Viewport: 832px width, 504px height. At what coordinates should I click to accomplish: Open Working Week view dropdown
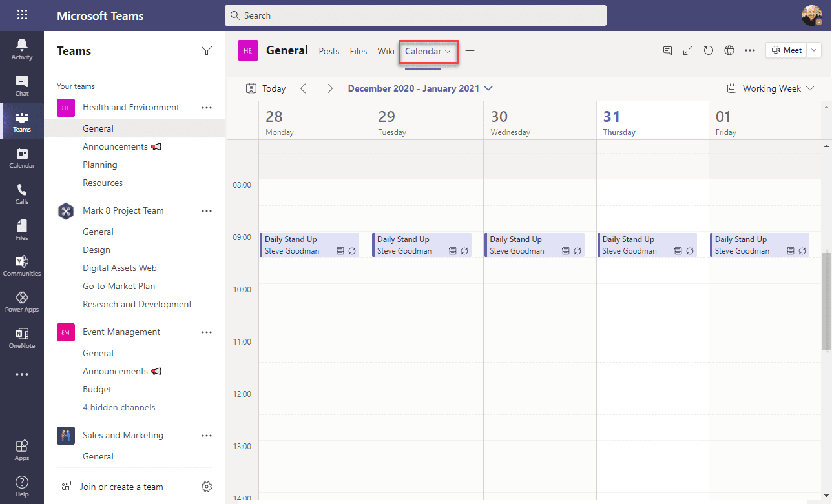[771, 88]
